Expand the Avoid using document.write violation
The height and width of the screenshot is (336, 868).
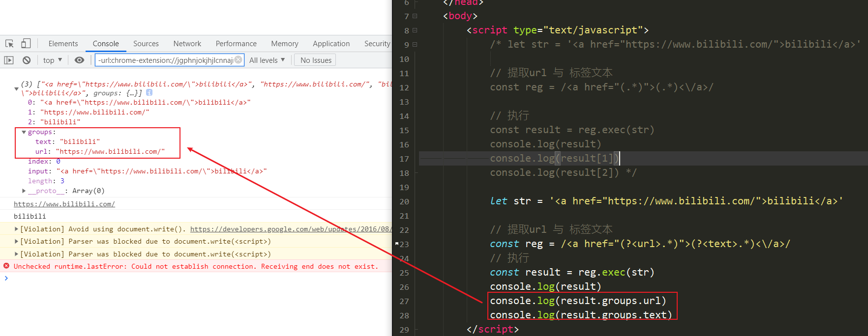tap(16, 229)
